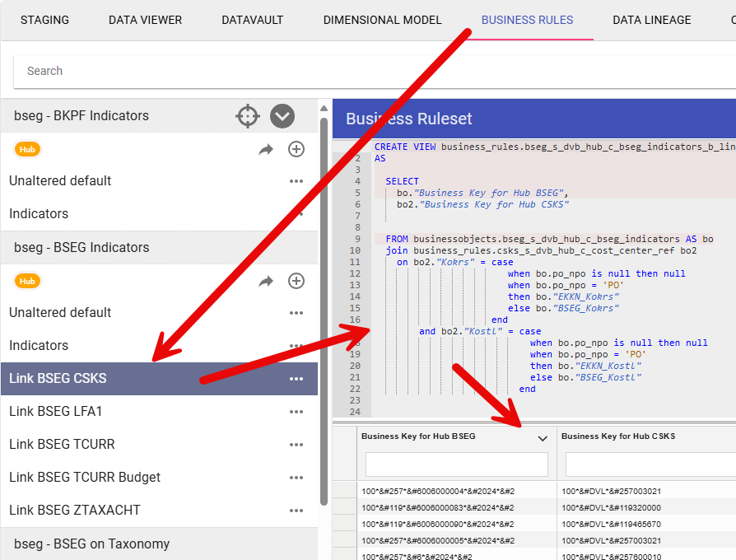Collapse the bseg - BKPF Indicators section chevron
Screen dimensions: 736x560
[282, 116]
